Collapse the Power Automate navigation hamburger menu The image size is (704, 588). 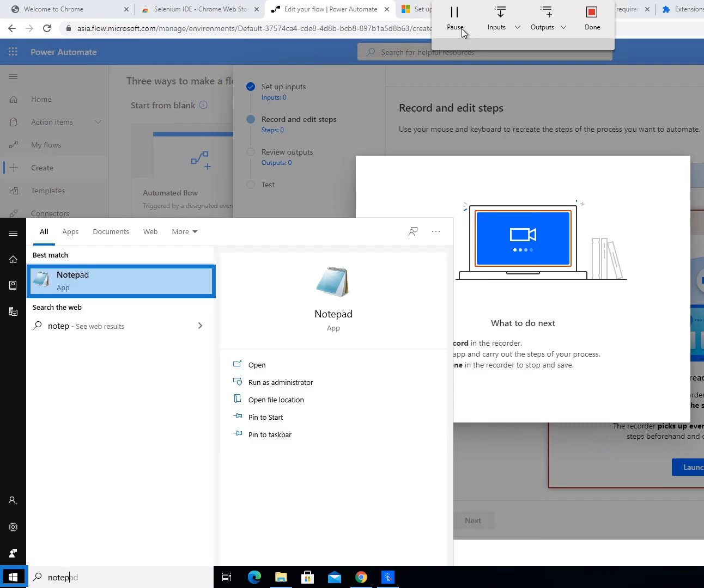click(13, 76)
